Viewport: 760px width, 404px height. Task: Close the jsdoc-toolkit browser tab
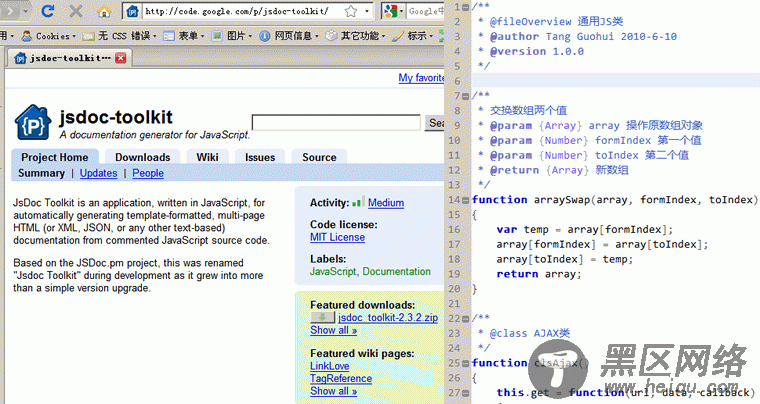(x=121, y=58)
